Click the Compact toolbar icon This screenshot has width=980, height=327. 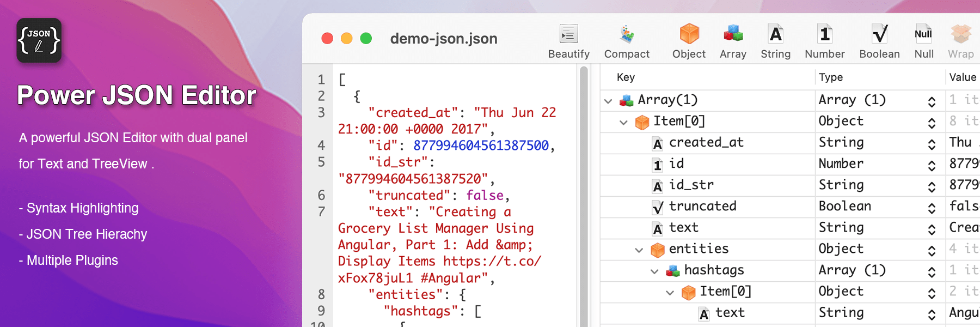pyautogui.click(x=627, y=34)
